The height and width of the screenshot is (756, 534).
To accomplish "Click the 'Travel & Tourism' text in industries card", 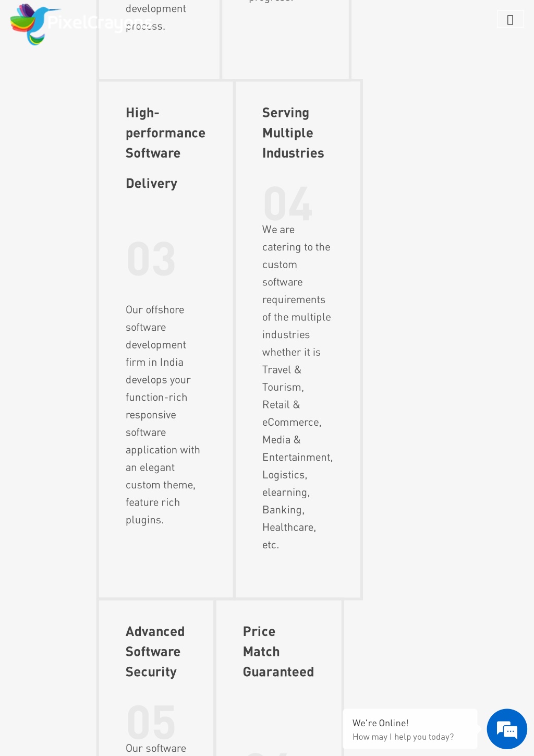I will [x=283, y=378].
